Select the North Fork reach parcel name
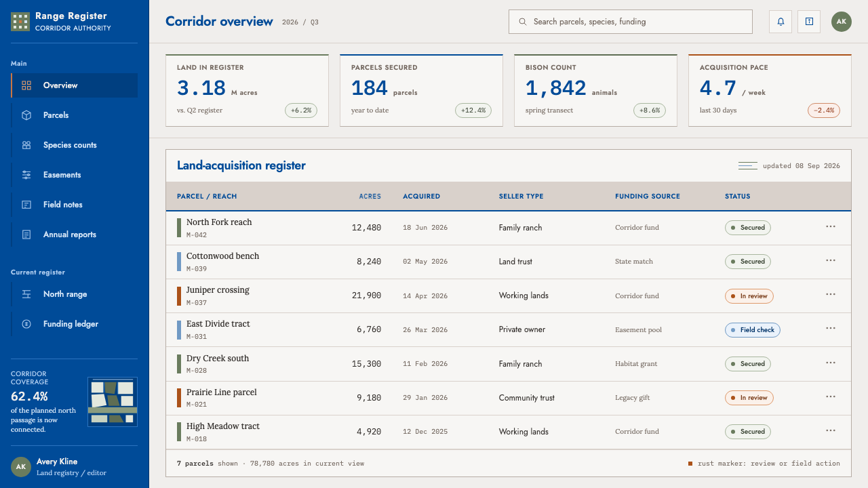Viewport: 868px width, 488px height. [x=219, y=222]
